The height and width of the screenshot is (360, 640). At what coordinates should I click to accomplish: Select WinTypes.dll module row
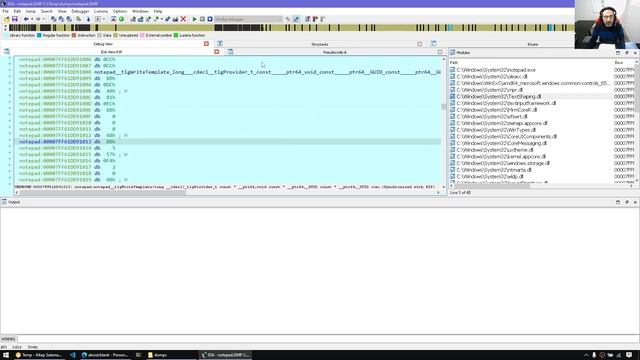click(x=543, y=130)
